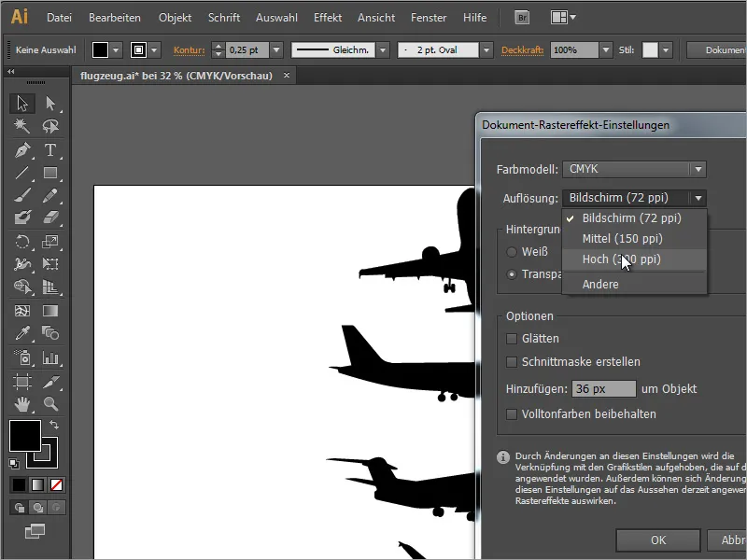The height and width of the screenshot is (560, 747).
Task: Swap fill and stroke colors
Action: point(54,425)
